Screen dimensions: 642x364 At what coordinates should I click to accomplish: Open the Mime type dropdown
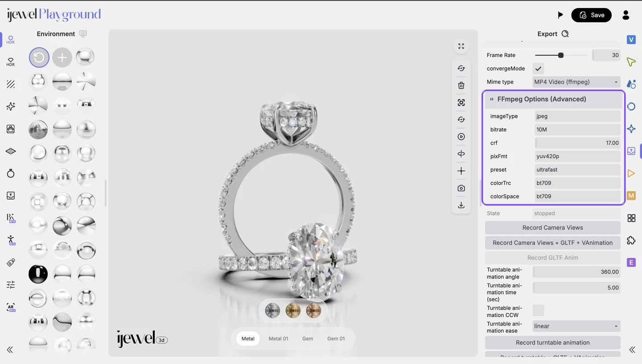click(576, 82)
